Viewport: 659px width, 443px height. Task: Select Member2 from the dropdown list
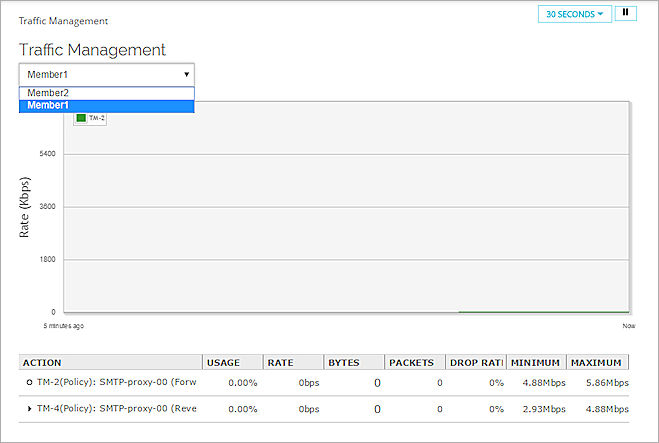[48, 93]
